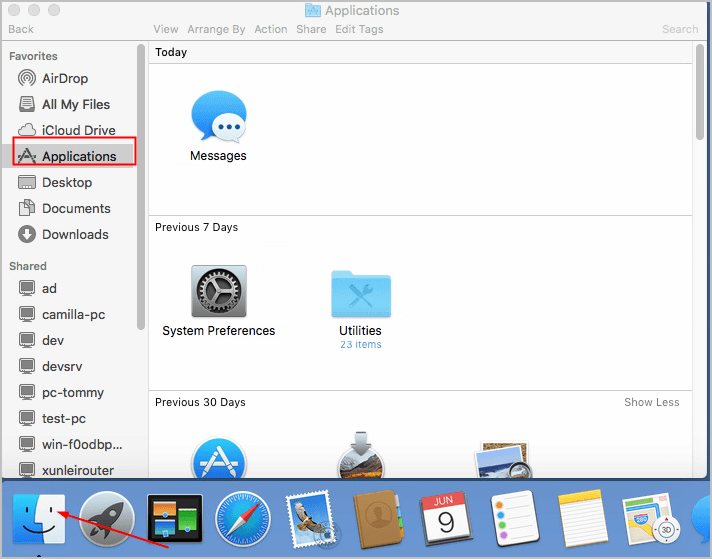The width and height of the screenshot is (712, 559).
Task: Open the App Store icon in Previous 30 Days
Action: (219, 457)
